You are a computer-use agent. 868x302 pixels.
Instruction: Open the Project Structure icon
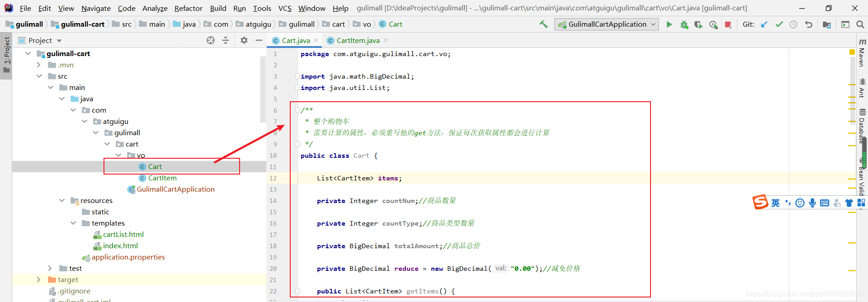pyautogui.click(x=827, y=24)
